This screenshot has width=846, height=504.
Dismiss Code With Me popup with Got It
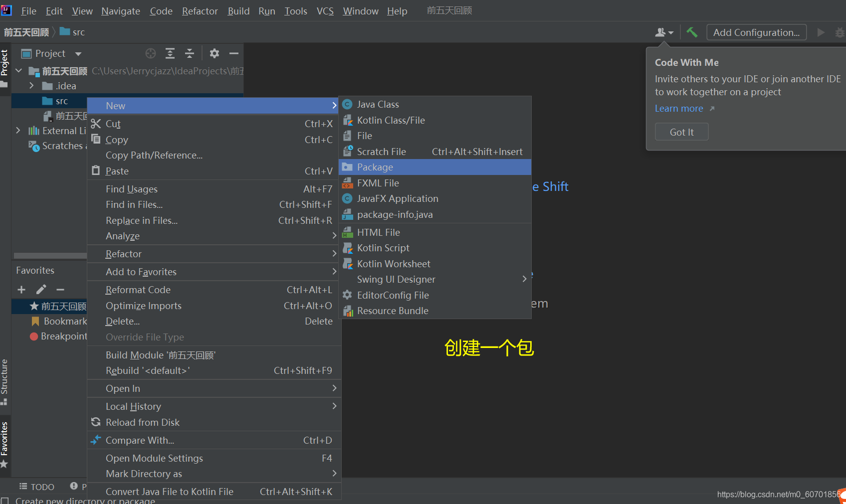(x=681, y=132)
